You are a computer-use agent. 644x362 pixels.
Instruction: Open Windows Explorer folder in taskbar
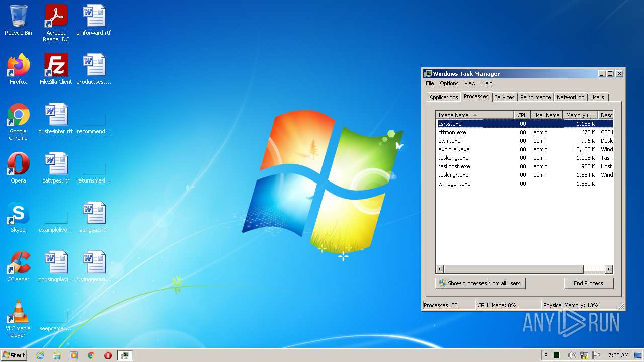coord(57,355)
